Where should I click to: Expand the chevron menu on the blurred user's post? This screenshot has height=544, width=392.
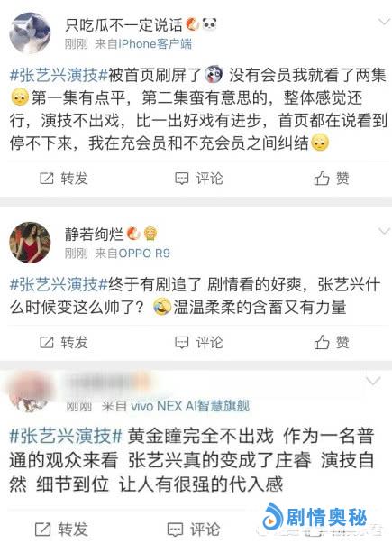373,382
